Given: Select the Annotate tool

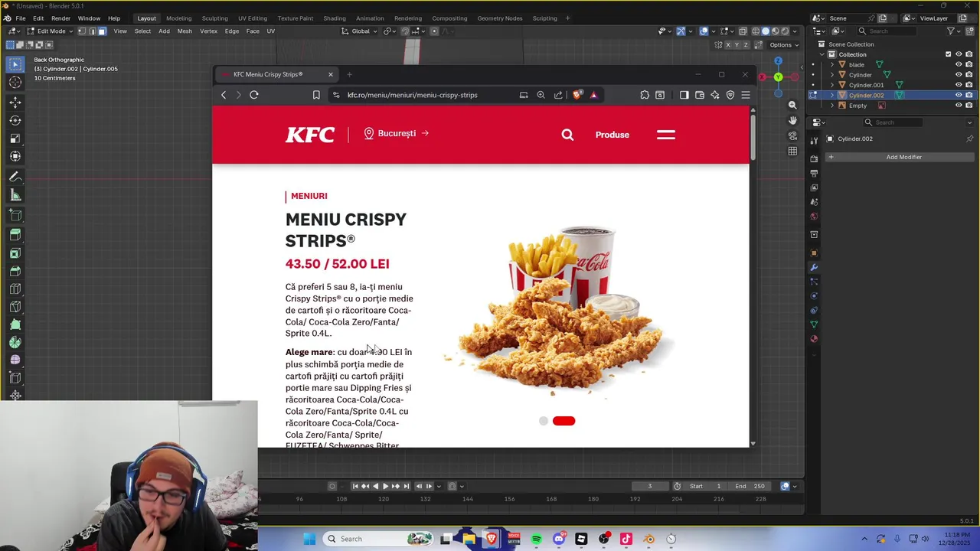Looking at the screenshot, I should coord(15,177).
